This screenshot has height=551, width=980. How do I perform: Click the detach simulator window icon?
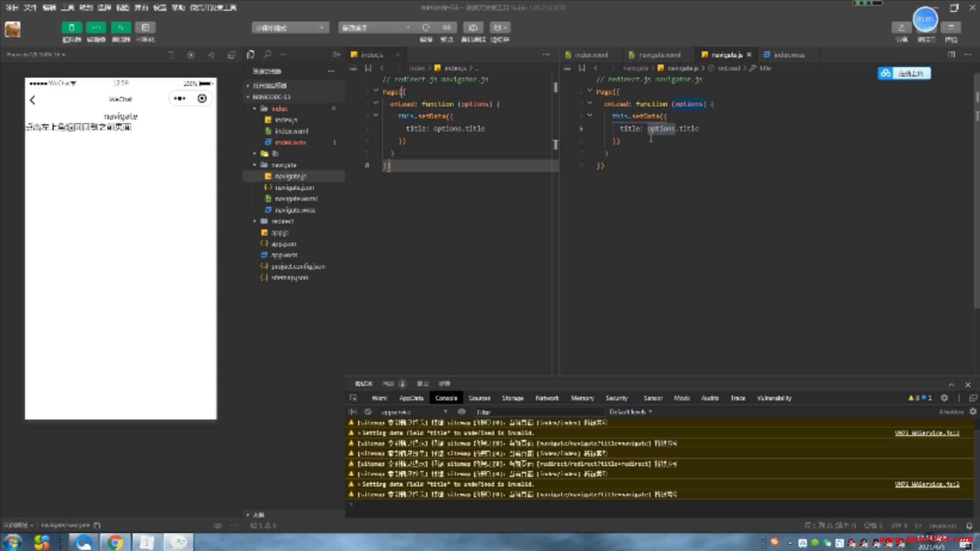pyautogui.click(x=232, y=55)
